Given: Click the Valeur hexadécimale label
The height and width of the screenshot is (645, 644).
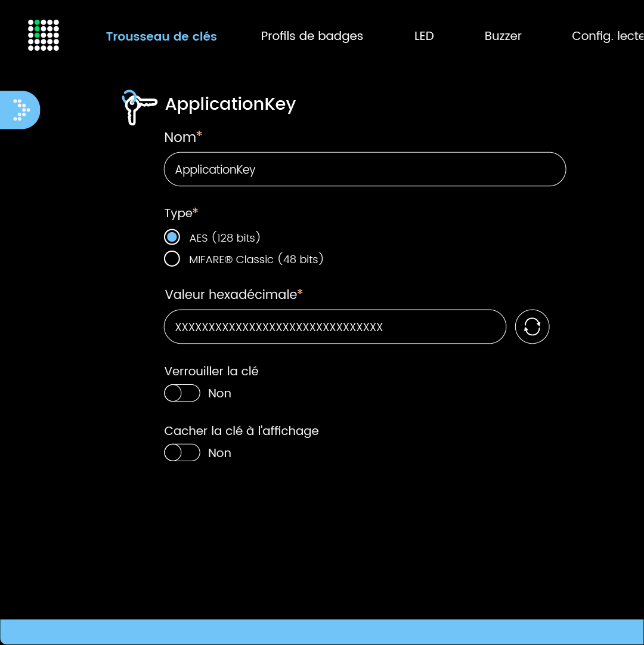Looking at the screenshot, I should (x=233, y=295).
